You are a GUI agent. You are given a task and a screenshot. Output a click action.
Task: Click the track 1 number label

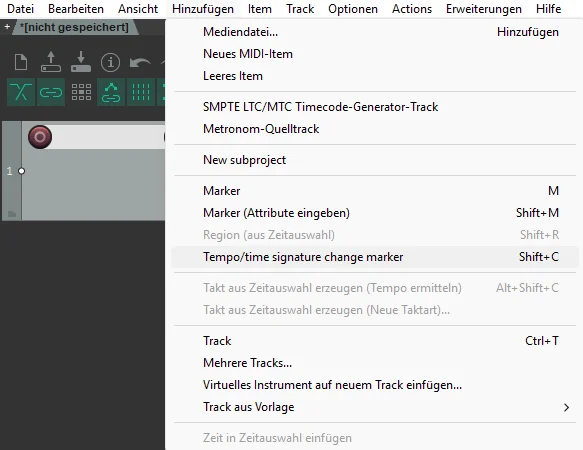10,171
